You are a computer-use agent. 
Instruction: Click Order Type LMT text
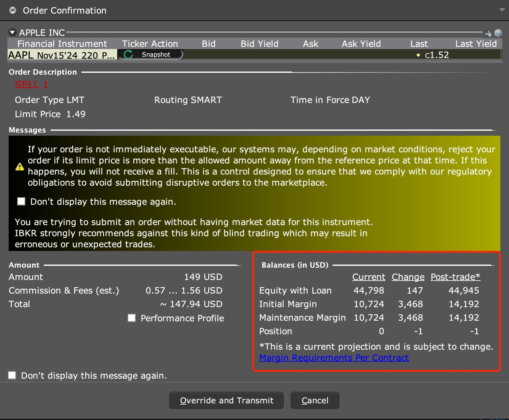pyautogui.click(x=50, y=100)
